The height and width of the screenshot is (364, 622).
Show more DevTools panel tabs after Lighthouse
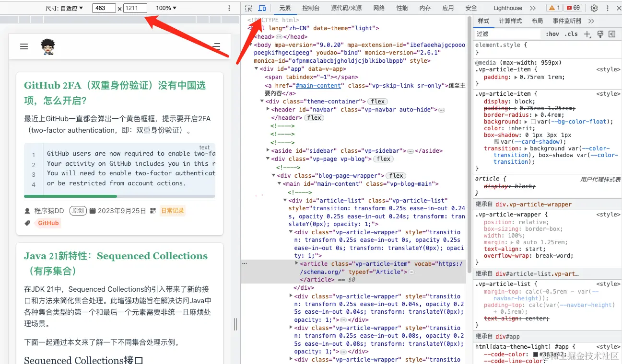pos(533,8)
